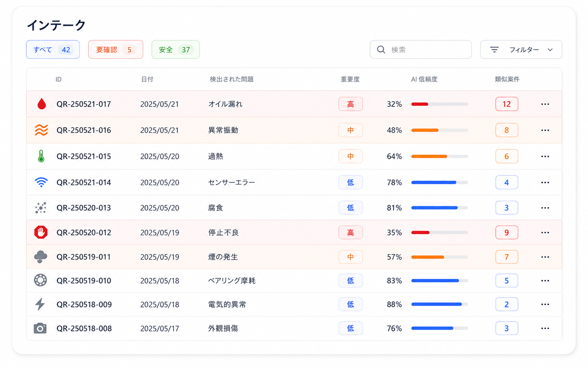Select the すべて 42 tab
The width and height of the screenshot is (588, 368).
pyautogui.click(x=53, y=49)
